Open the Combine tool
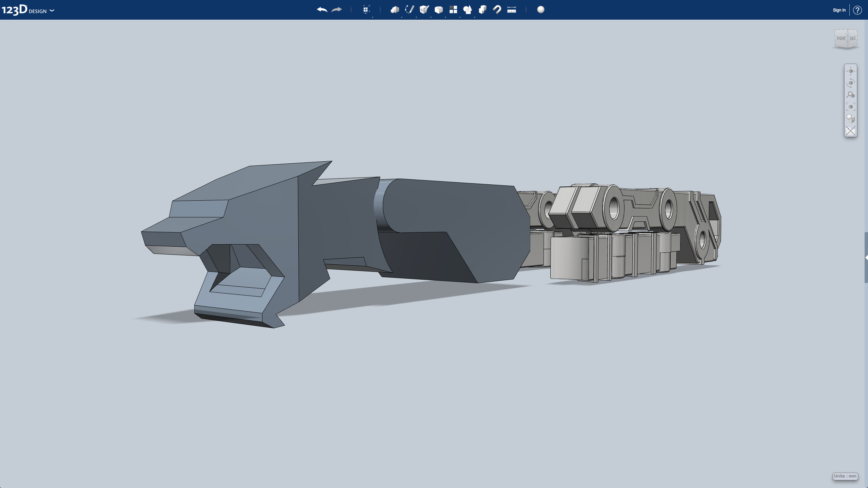Viewport: 868px width, 488px height. [482, 10]
